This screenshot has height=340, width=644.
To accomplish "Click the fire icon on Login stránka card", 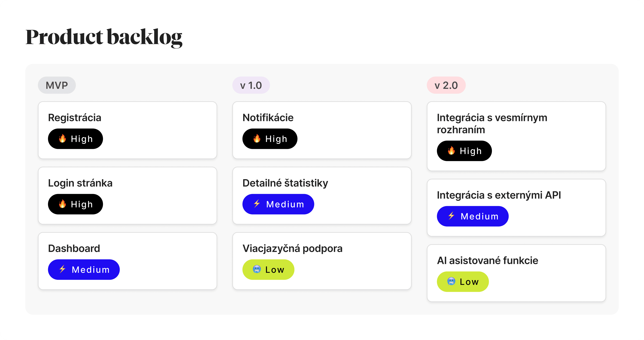I will click(62, 204).
